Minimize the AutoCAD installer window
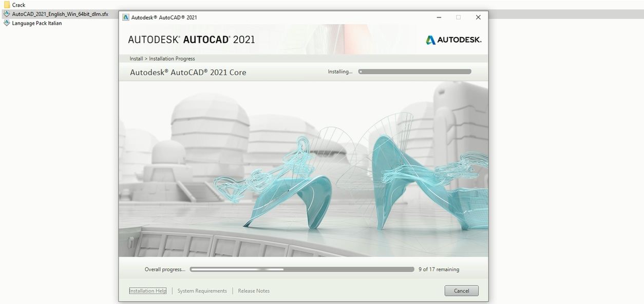The image size is (644, 304). tap(439, 17)
